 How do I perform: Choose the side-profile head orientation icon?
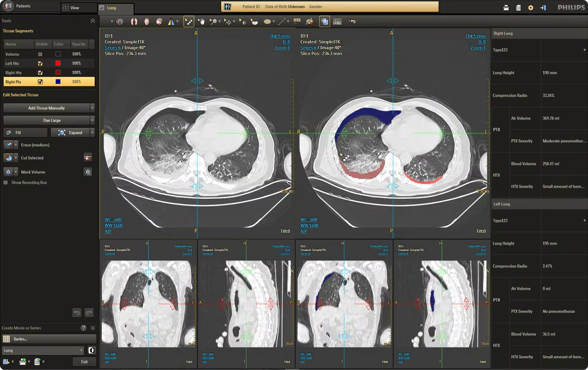tap(159, 21)
